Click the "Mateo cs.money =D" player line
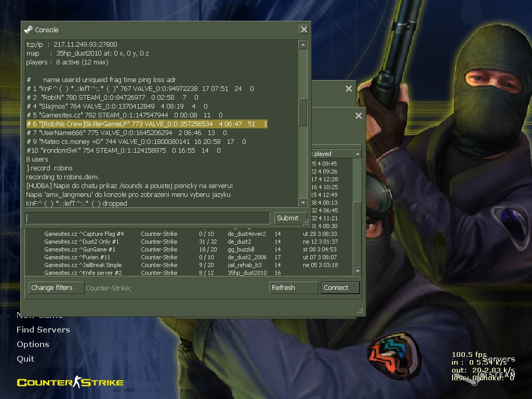532x399 pixels. 137,141
